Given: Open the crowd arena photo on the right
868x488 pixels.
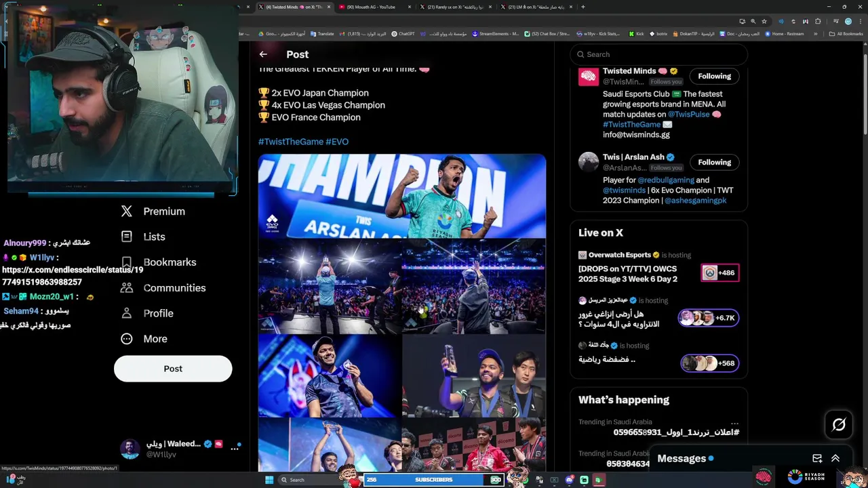Looking at the screenshot, I should click(474, 287).
